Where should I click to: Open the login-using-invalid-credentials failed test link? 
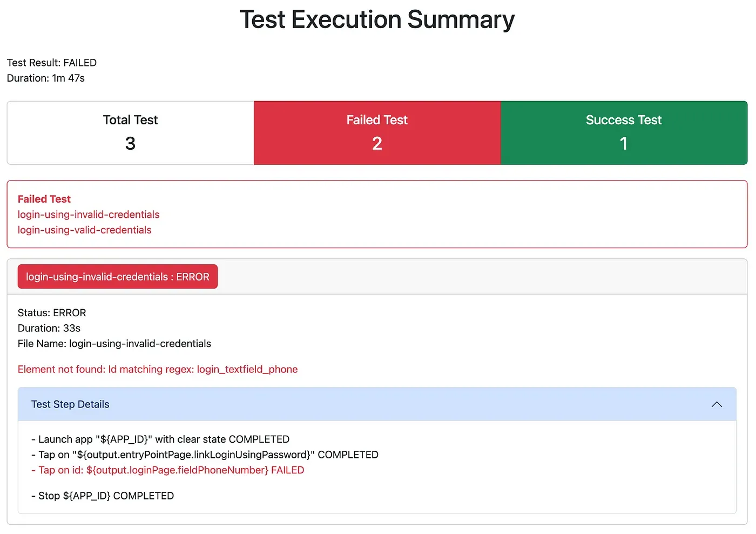89,215
